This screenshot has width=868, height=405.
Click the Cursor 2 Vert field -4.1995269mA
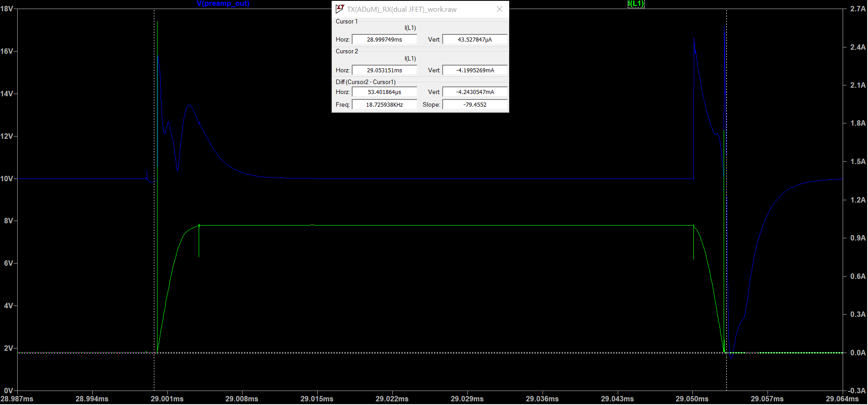point(475,71)
